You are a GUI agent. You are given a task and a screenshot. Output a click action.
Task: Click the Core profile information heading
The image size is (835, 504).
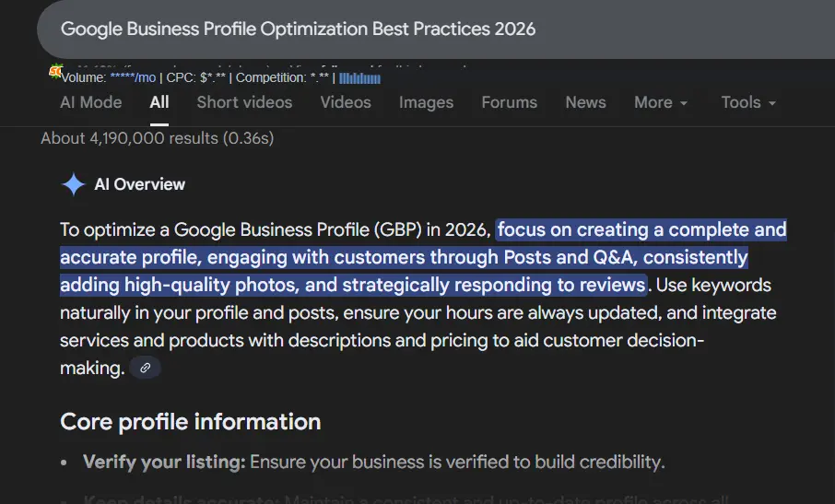(x=190, y=422)
